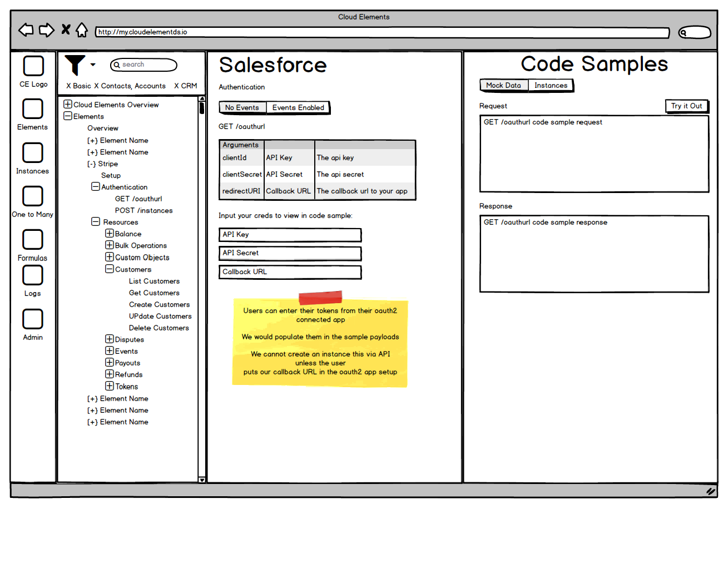Switch to Mock Data tab

pos(504,86)
